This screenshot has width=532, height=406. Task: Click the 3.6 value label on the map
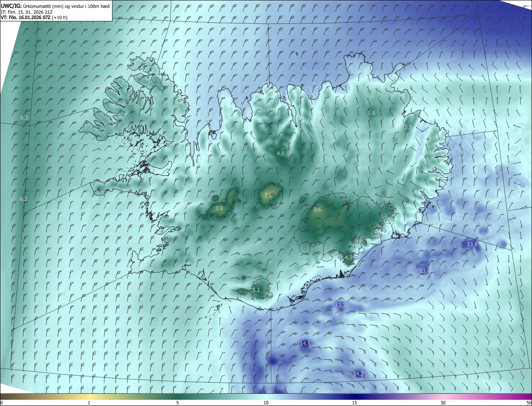click(317, 210)
